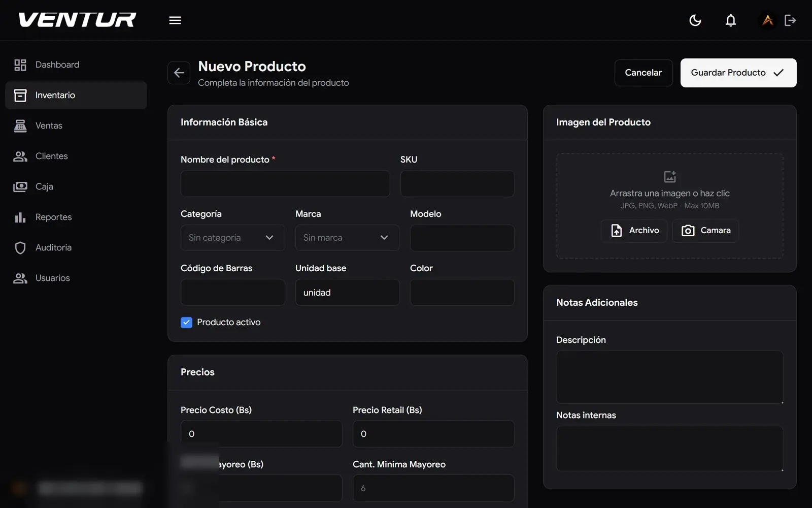Go back with the arrow button
Screen dimensions: 812x508
click(179, 73)
